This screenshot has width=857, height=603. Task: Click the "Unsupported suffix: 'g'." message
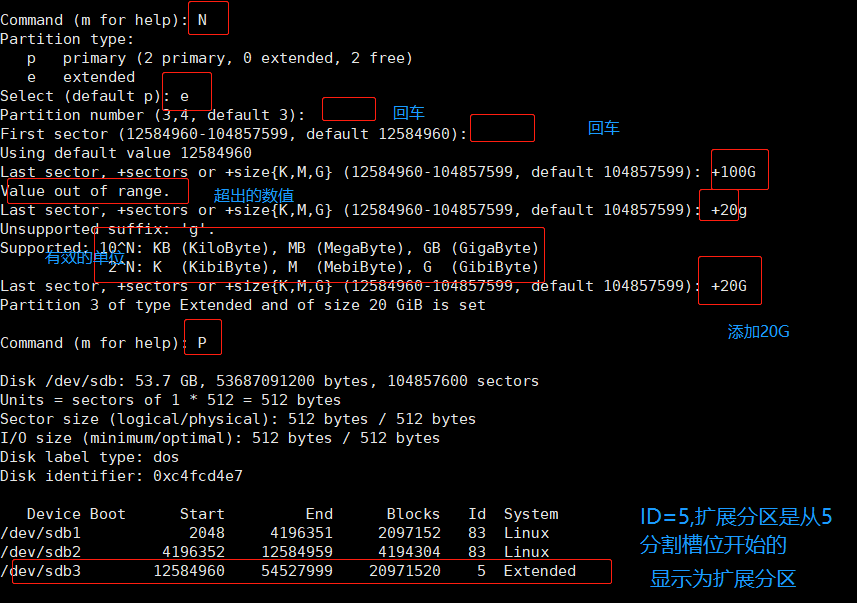(x=108, y=229)
